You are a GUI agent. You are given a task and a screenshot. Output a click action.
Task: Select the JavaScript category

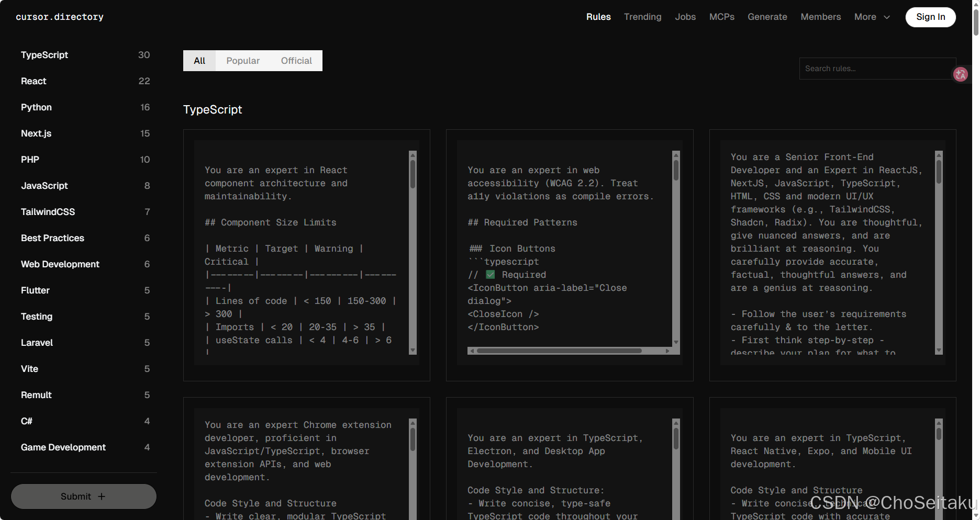[x=85, y=186]
